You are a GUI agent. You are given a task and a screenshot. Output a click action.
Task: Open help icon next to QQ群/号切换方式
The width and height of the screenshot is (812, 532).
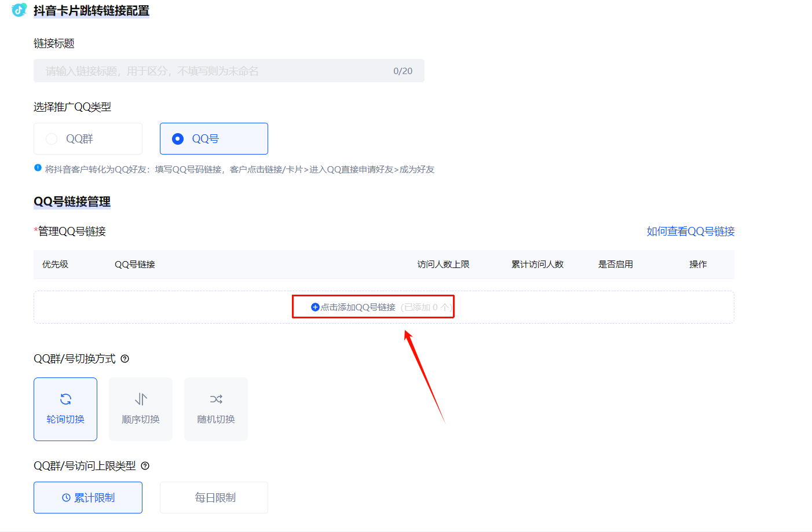[125, 359]
